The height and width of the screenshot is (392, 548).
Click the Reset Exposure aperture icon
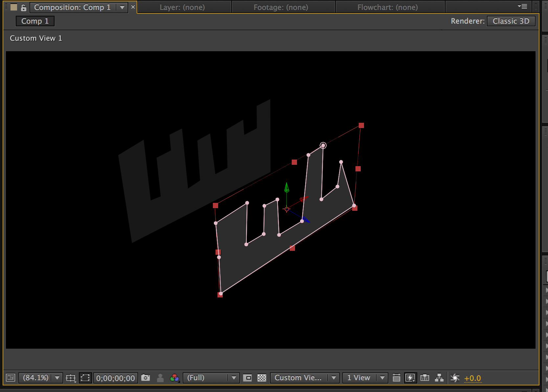[455, 378]
